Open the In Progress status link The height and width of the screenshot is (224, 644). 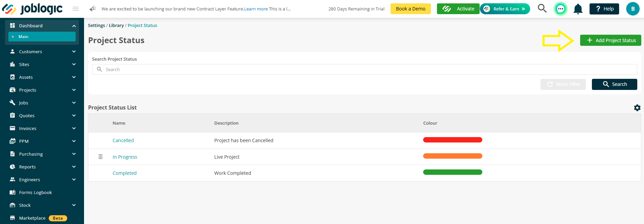(125, 157)
